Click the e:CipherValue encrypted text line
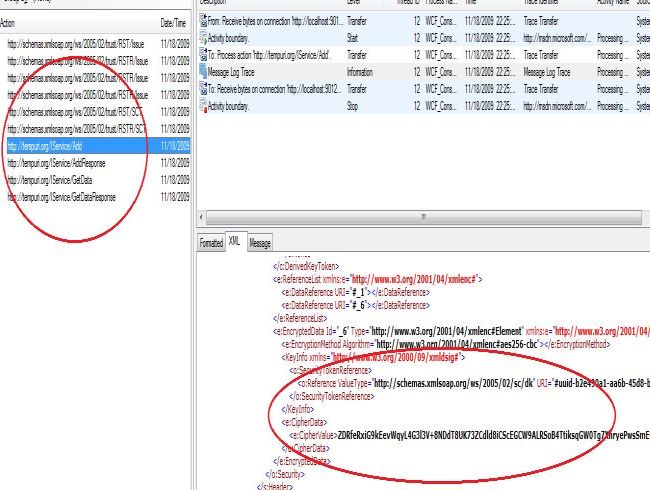This screenshot has width=650, height=490. 470,435
